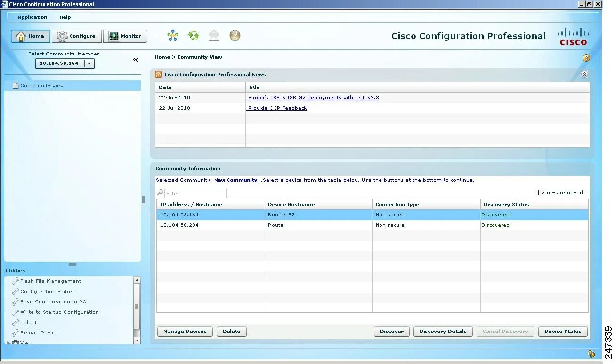Viewport: 615px width, 364px height.
Task: Click the green Refresh arrows icon
Action: [194, 36]
